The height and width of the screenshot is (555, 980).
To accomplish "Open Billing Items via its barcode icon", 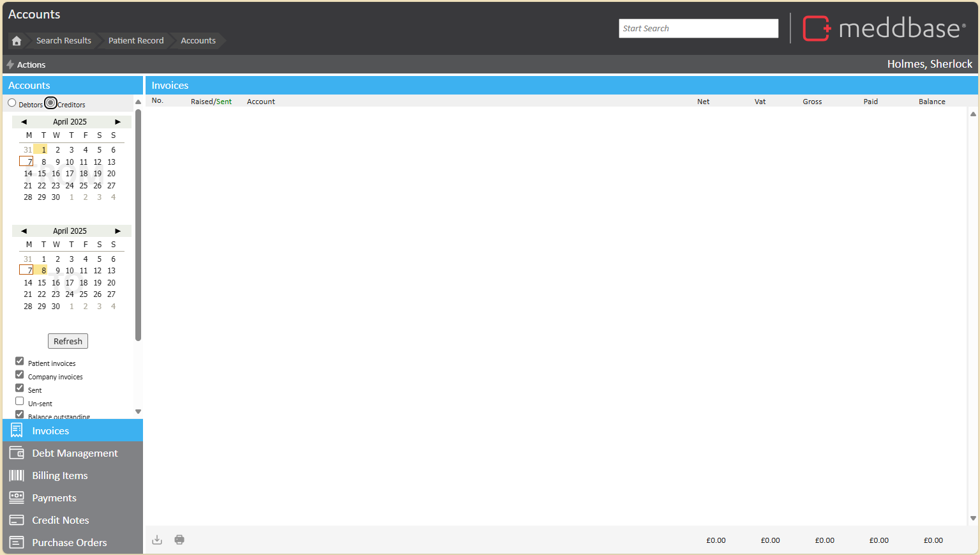I will point(17,475).
